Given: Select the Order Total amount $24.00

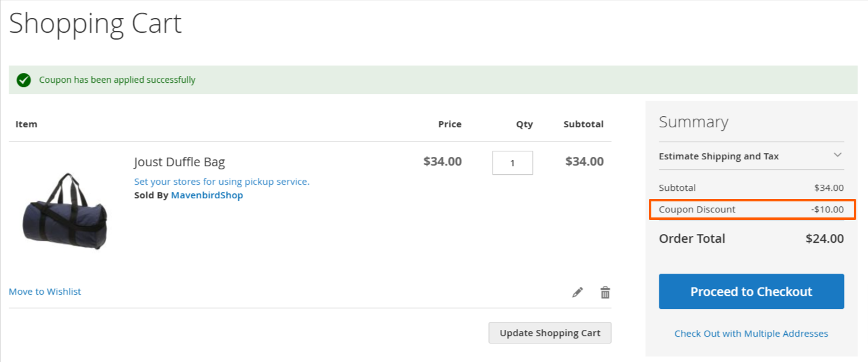Looking at the screenshot, I should point(825,238).
